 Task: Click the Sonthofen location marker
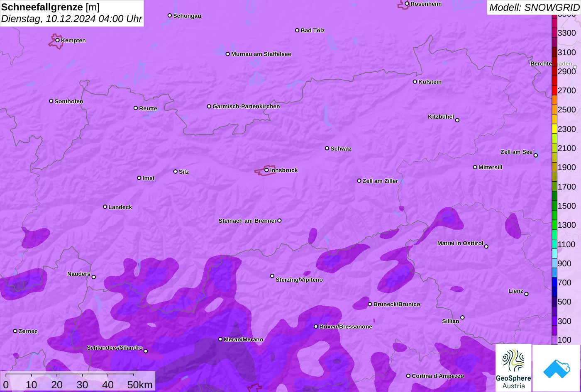point(51,101)
